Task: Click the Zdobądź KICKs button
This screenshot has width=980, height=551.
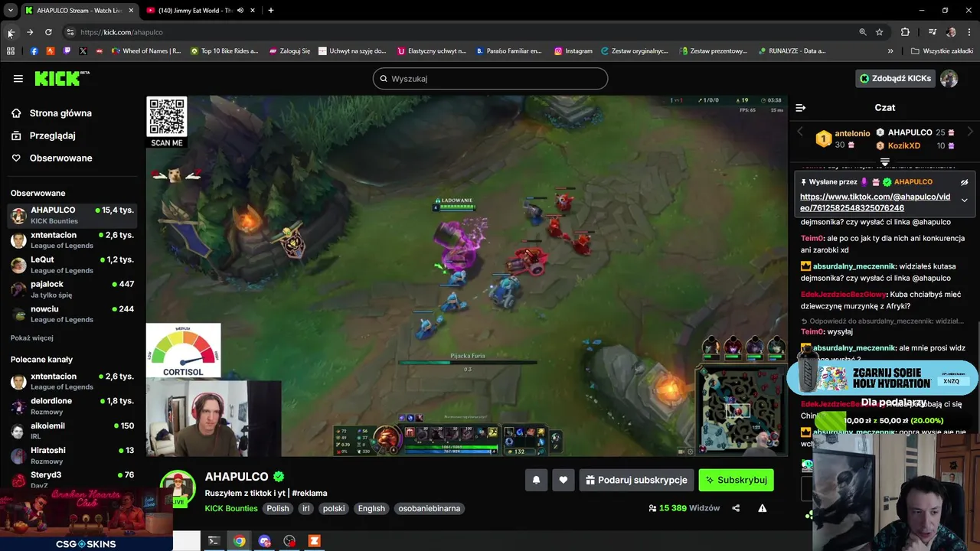Action: [x=896, y=78]
